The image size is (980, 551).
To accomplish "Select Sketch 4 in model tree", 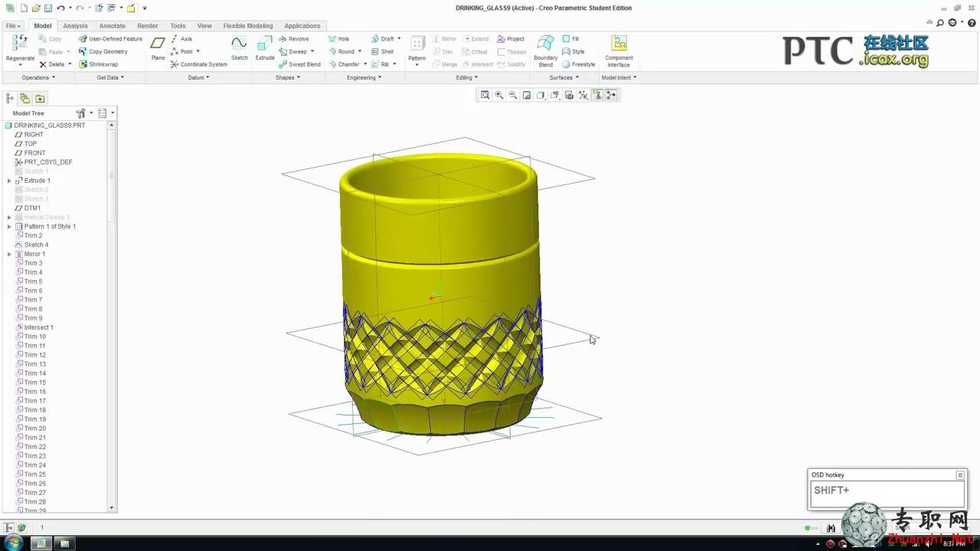I will click(36, 245).
